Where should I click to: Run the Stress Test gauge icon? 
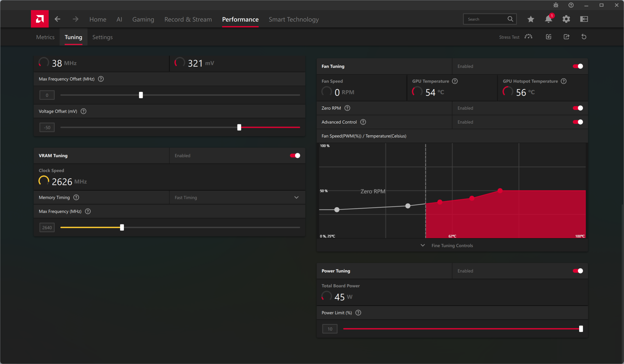coord(528,37)
